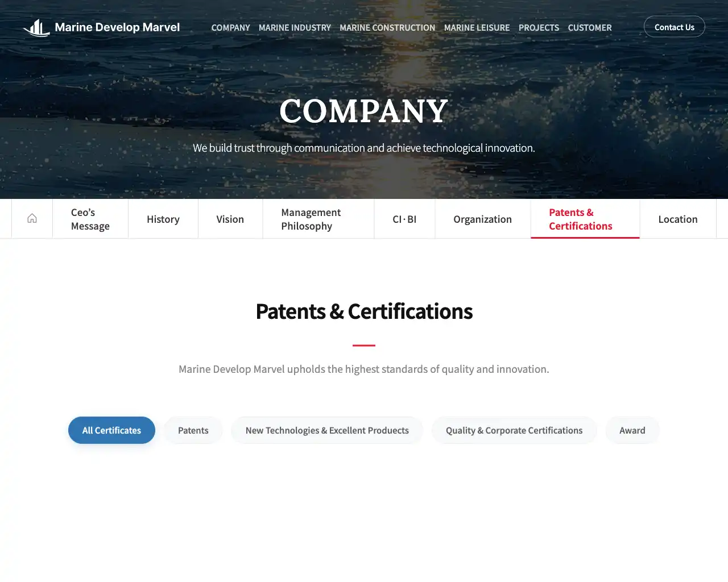This screenshot has height=582, width=728.
Task: Switch to the Vision tab
Action: coord(230,219)
